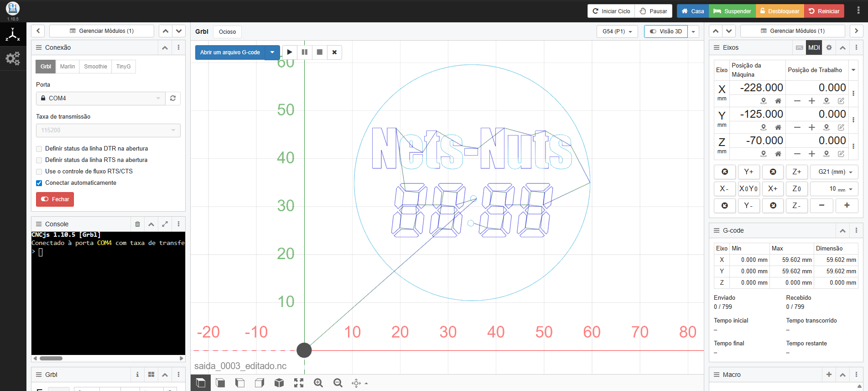Click zoom out magnifier icon
The height and width of the screenshot is (391, 868).
[x=338, y=383]
